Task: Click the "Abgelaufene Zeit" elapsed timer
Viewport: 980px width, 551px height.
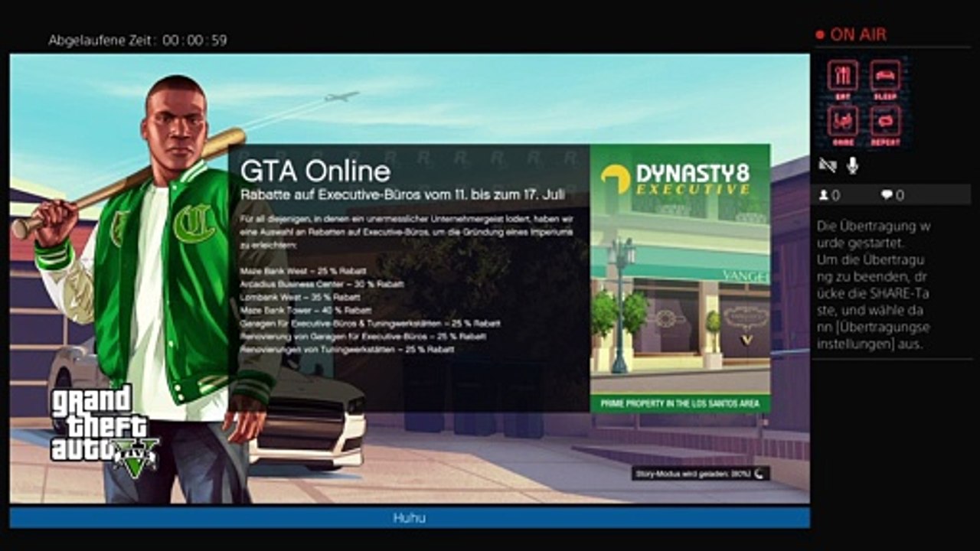Action: point(138,40)
